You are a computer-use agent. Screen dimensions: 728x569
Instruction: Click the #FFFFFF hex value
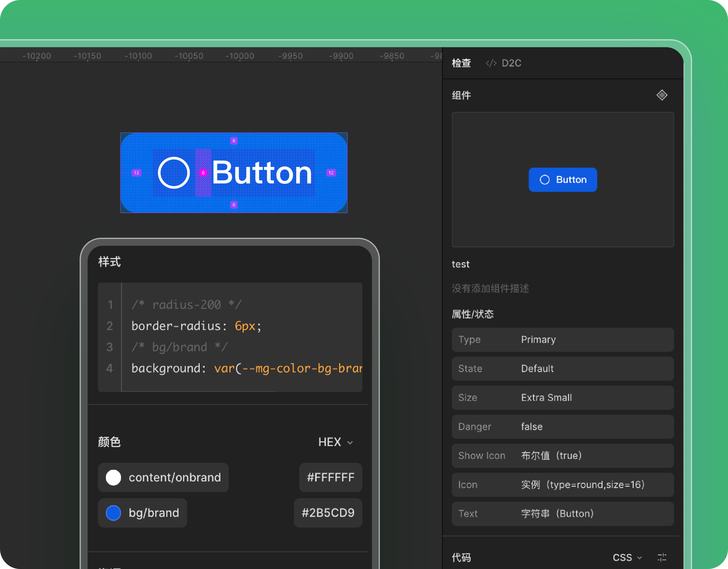330,477
